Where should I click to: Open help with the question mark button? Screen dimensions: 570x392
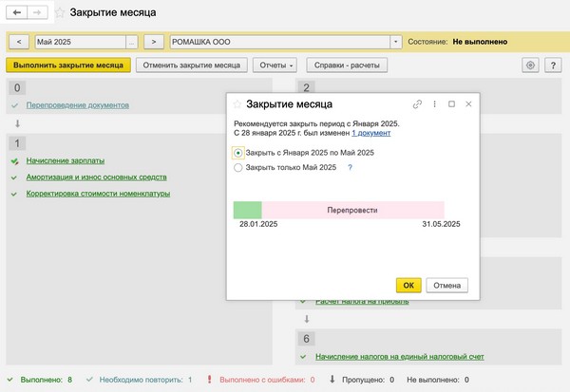553,65
